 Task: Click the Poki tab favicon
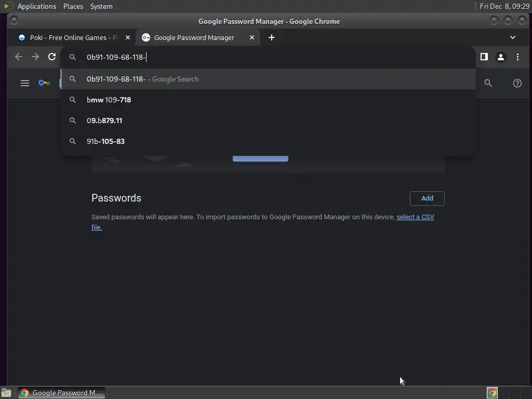pos(22,37)
